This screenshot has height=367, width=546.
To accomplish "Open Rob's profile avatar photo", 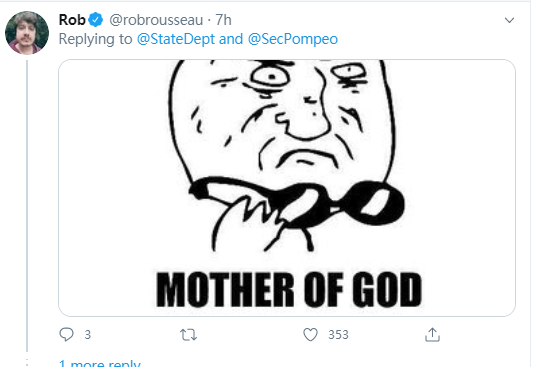I will [x=27, y=33].
